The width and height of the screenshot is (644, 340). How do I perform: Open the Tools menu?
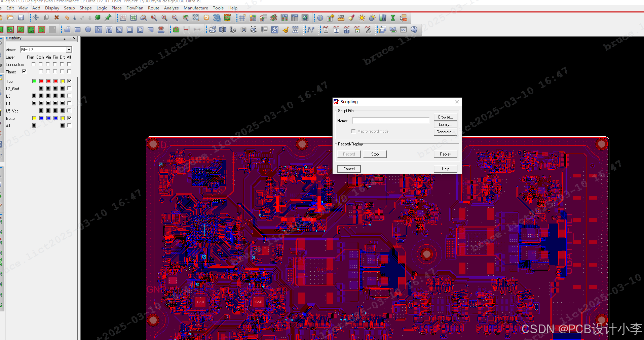(218, 8)
